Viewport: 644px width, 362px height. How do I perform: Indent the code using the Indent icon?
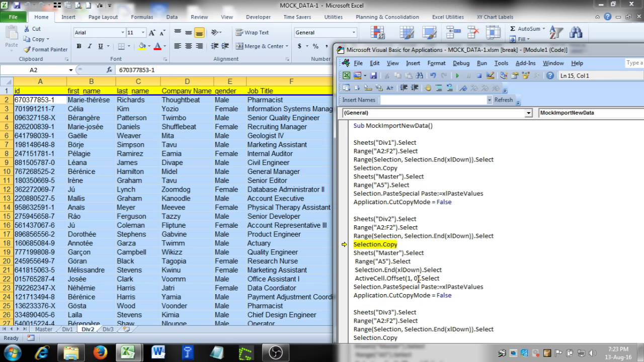[404, 87]
